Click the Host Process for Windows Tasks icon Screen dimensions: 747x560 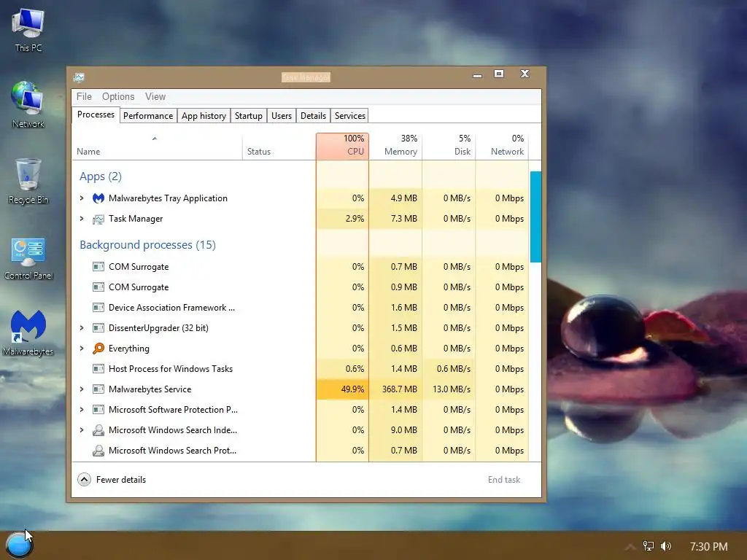click(98, 369)
